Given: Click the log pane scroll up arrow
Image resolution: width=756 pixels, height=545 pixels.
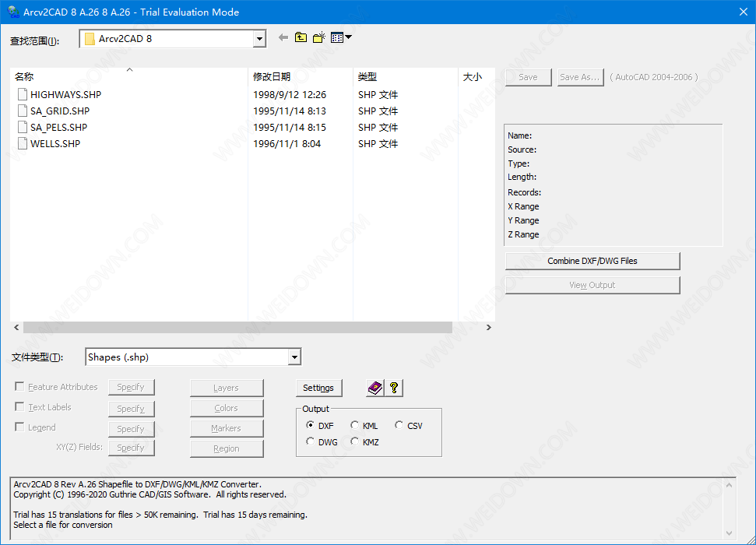Looking at the screenshot, I should point(729,485).
